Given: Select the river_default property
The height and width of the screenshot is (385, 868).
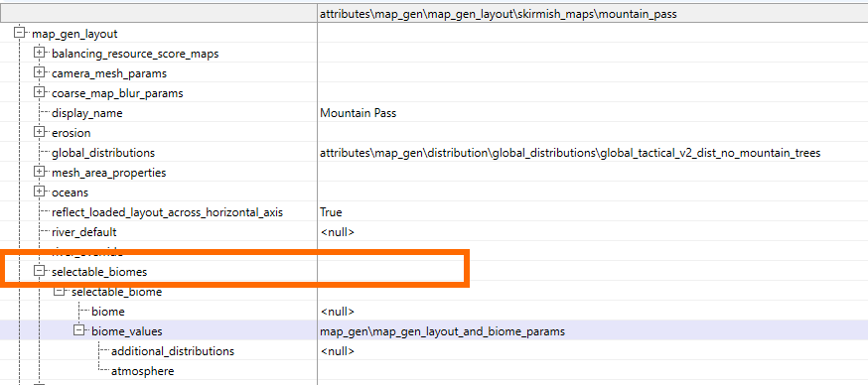Looking at the screenshot, I should click(x=84, y=232).
